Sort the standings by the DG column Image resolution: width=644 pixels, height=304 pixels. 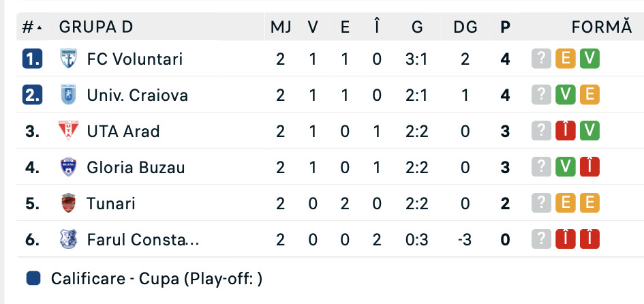tap(465, 27)
